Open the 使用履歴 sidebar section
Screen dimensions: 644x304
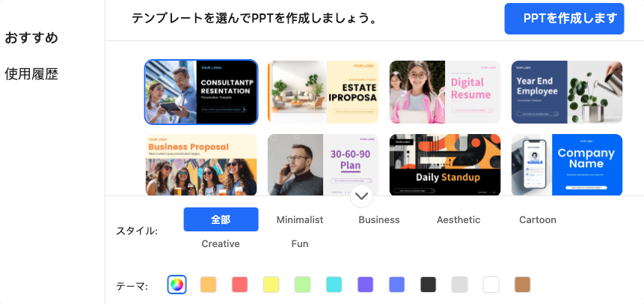pos(31,74)
